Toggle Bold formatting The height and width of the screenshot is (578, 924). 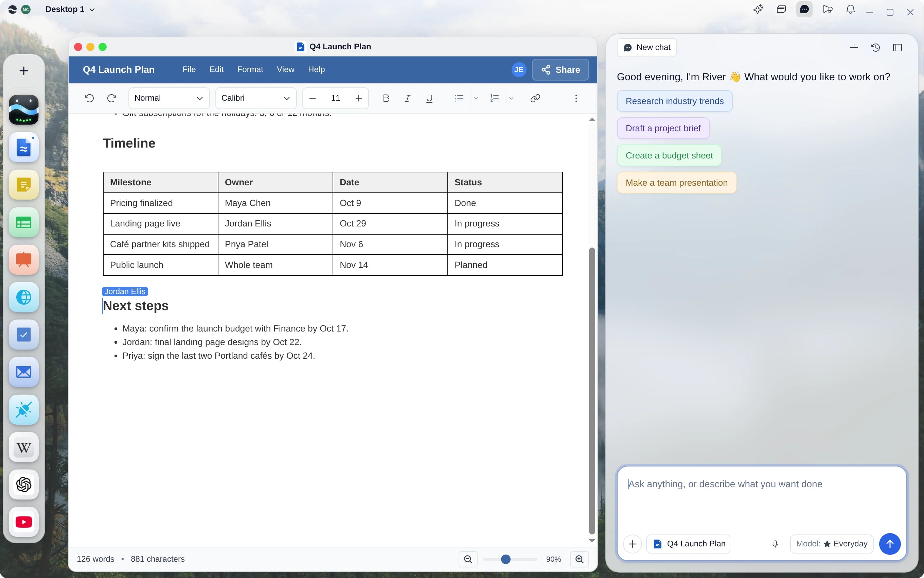(386, 98)
